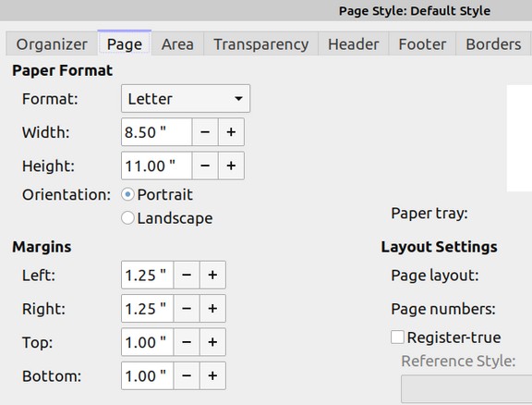This screenshot has width=532, height=405.
Task: Increase Left margin with plus button
Action: (212, 275)
